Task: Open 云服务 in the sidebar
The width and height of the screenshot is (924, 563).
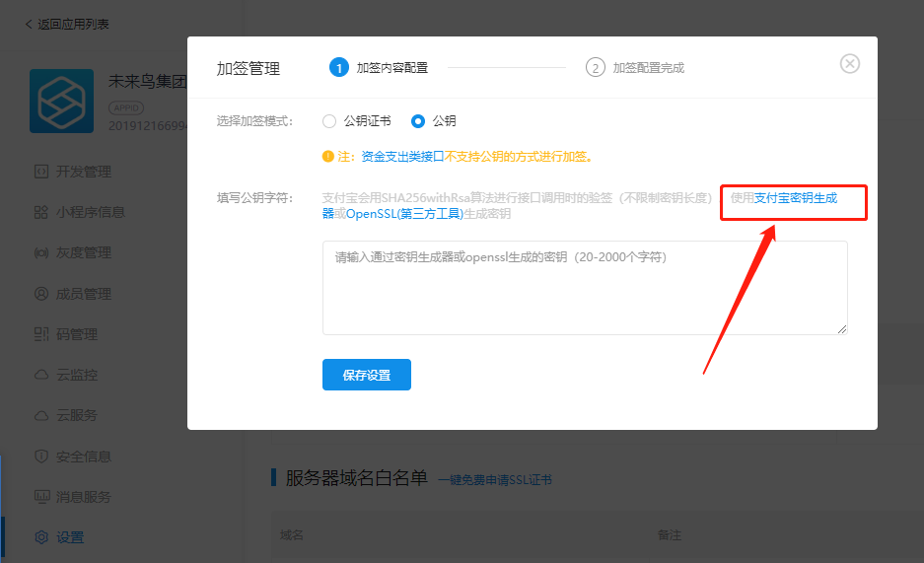Action: coord(77,415)
